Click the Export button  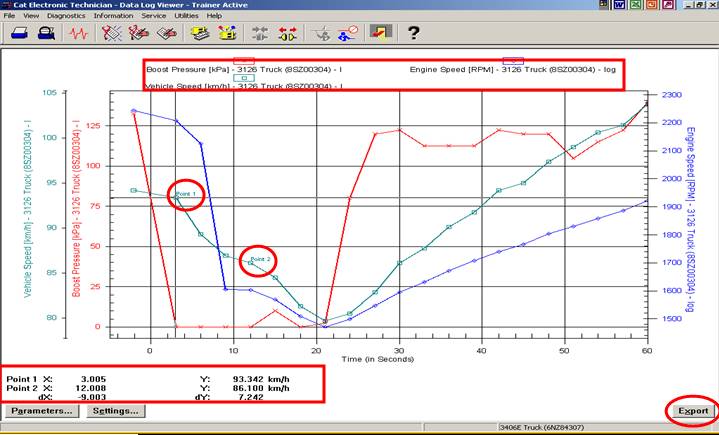click(x=691, y=411)
